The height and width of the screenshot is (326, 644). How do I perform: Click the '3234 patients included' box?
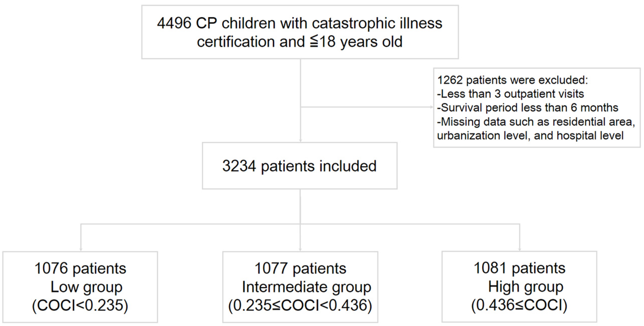click(300, 166)
